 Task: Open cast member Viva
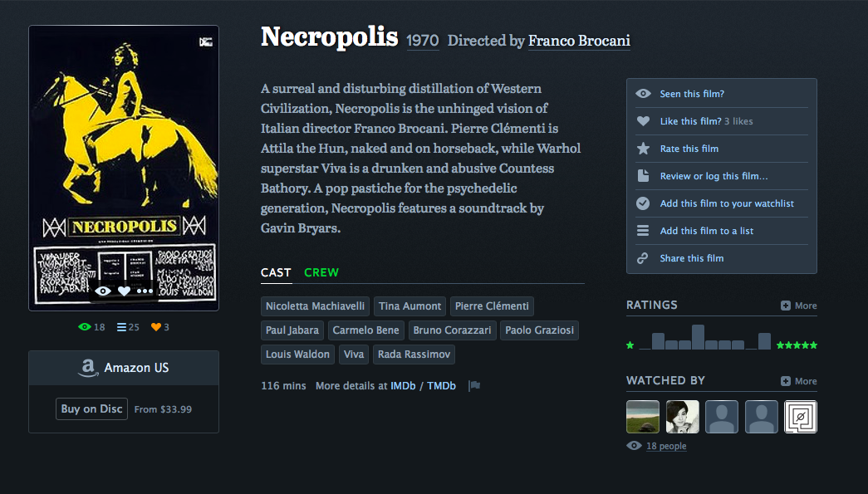[x=354, y=354]
